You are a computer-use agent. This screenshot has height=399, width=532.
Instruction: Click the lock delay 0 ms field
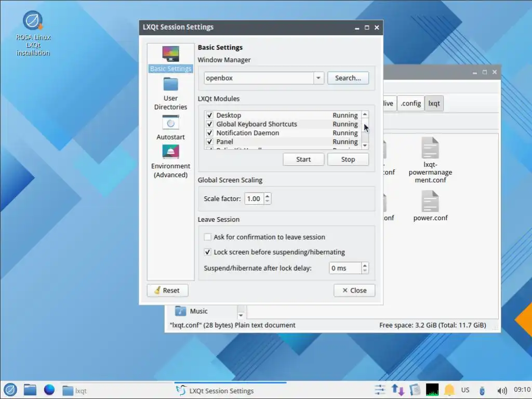click(x=345, y=268)
